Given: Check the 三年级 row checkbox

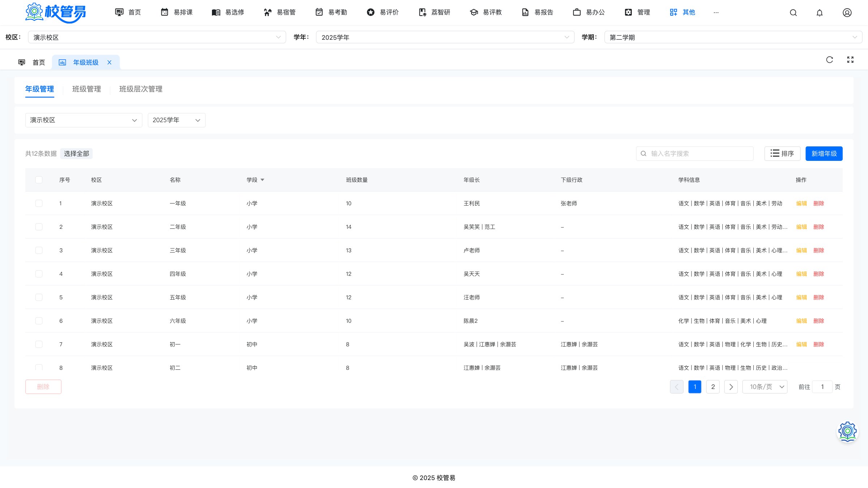Looking at the screenshot, I should (x=39, y=251).
